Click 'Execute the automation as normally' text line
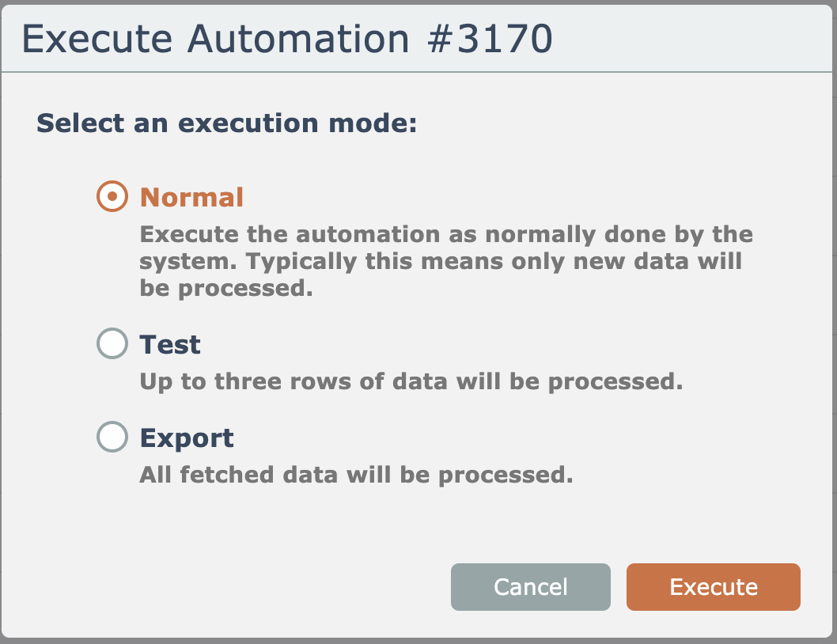 (446, 234)
